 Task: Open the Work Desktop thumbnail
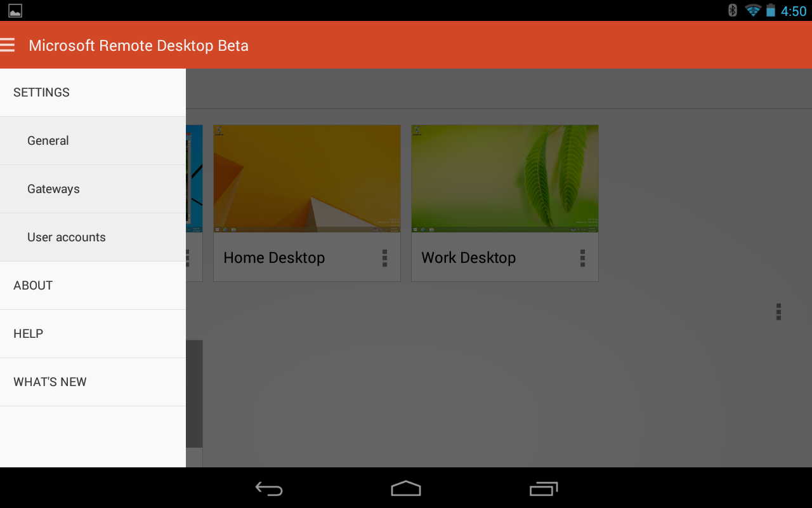pyautogui.click(x=505, y=178)
